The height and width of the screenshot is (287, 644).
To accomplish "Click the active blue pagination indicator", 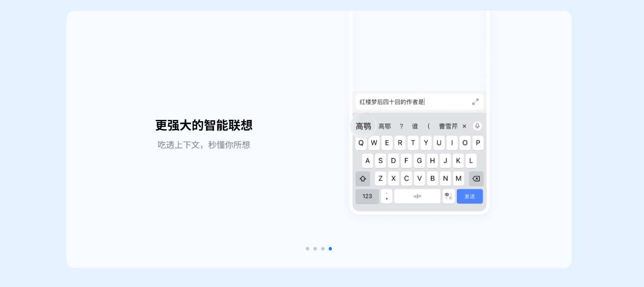I will [x=331, y=249].
